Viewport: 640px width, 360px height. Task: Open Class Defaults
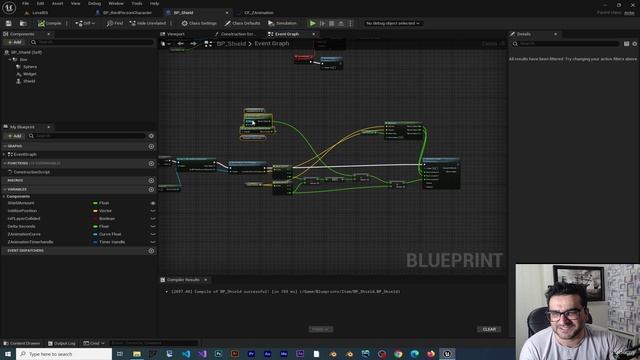pos(242,23)
